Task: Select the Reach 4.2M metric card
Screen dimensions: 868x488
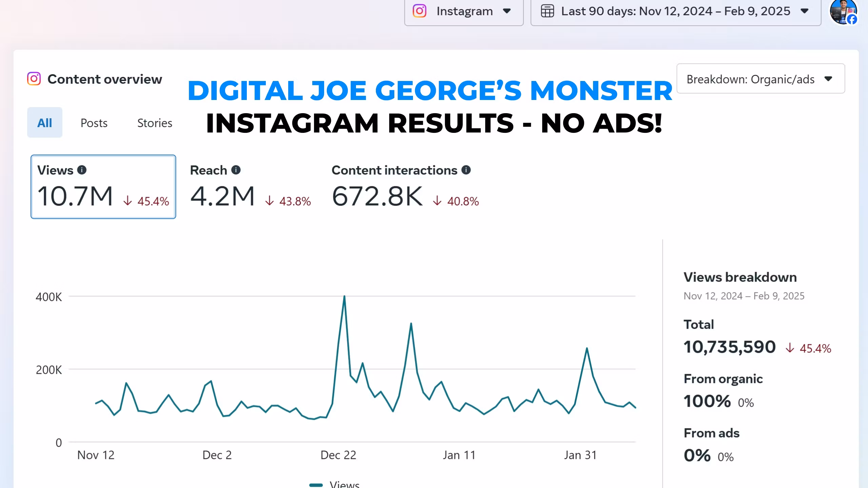Action: [250, 187]
